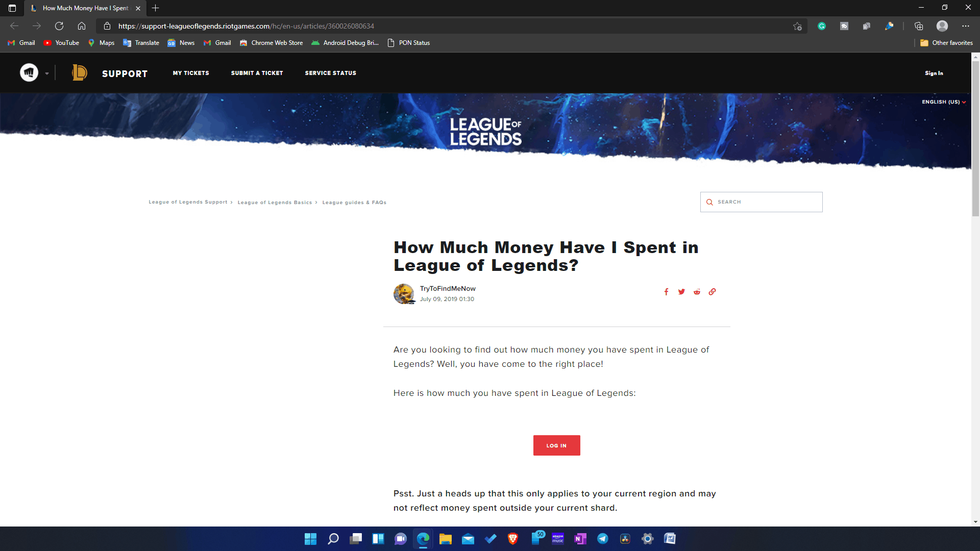Click the browser refresh page icon

click(59, 26)
